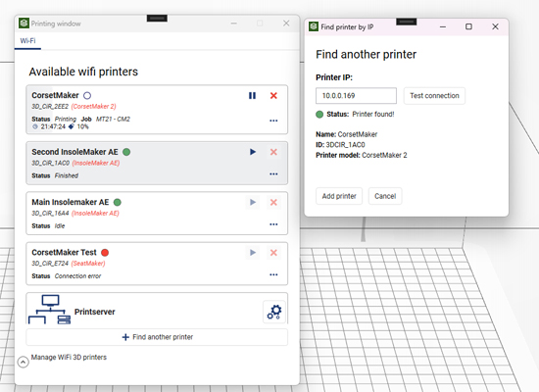Screen dimensions: 539x392
Task: Pause the CorsetMaker print job
Action: click(x=252, y=96)
